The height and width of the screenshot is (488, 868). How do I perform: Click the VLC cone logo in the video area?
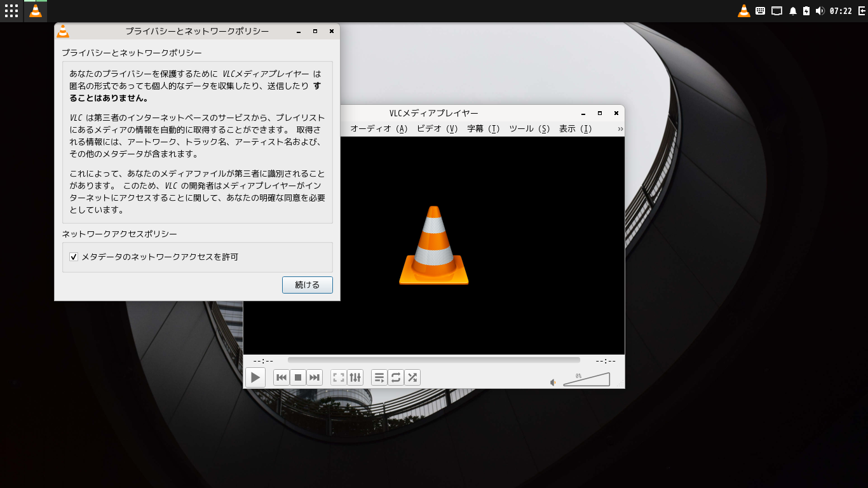(434, 245)
